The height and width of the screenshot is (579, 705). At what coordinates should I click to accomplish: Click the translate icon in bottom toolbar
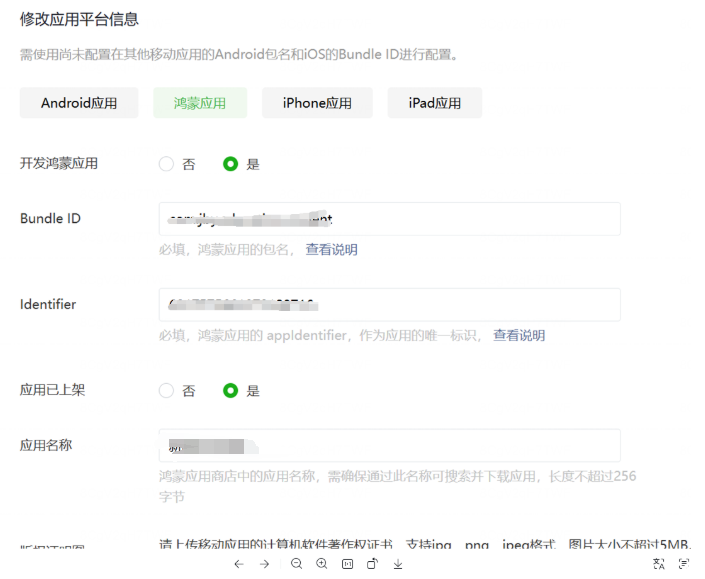click(659, 564)
